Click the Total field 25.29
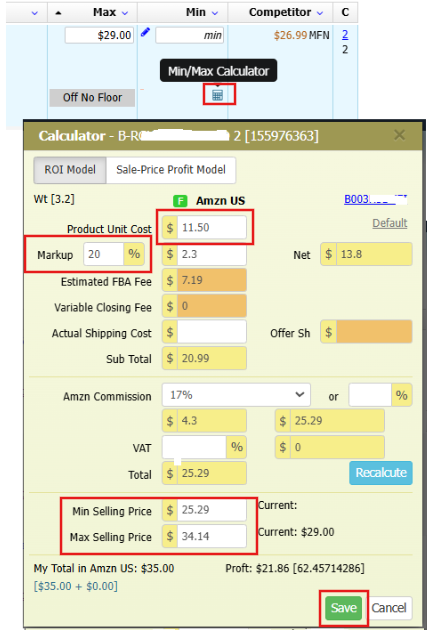The width and height of the screenshot is (427, 630). [212, 473]
